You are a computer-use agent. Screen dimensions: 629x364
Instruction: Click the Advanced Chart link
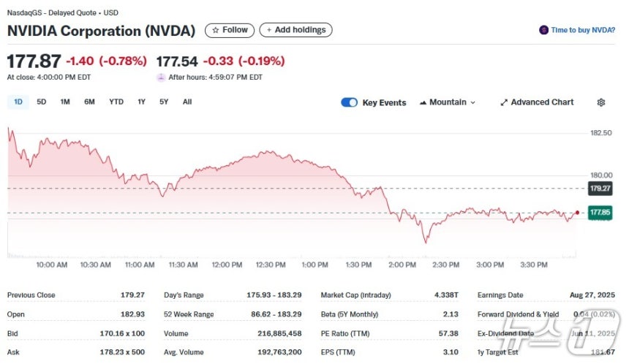(x=542, y=102)
